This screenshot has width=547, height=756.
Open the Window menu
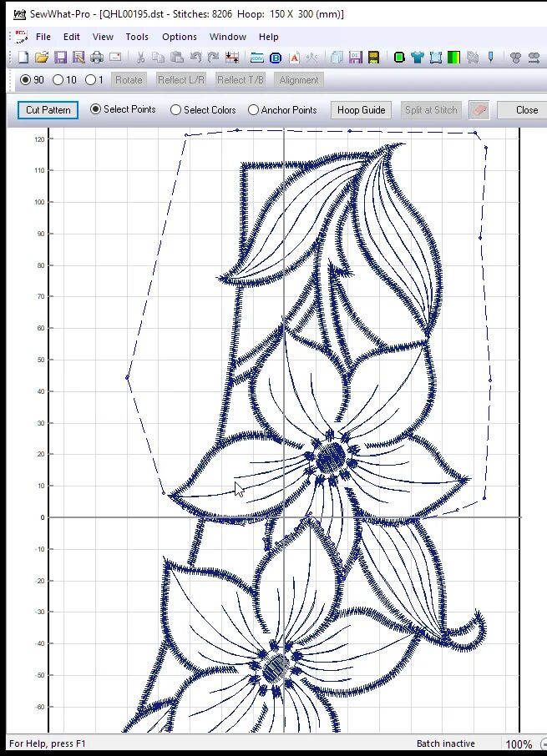pos(228,37)
